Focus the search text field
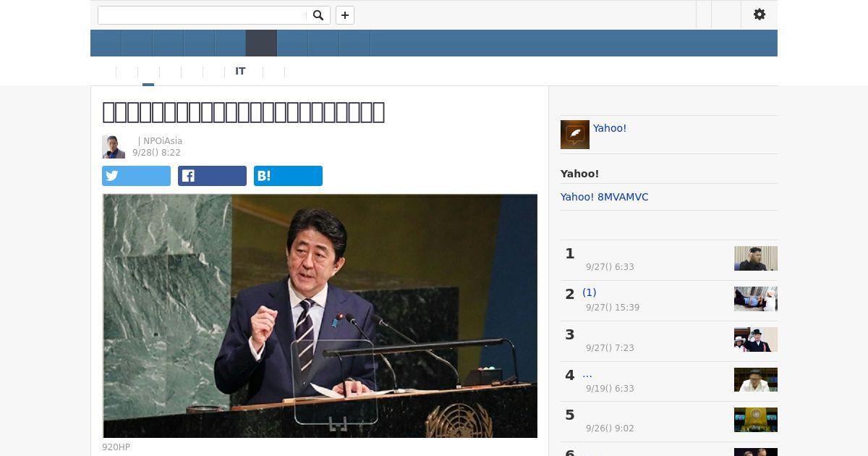868x456 pixels. tap(203, 15)
